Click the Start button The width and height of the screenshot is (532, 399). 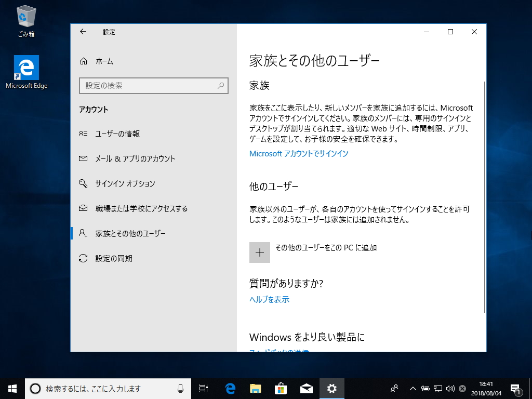point(11,388)
